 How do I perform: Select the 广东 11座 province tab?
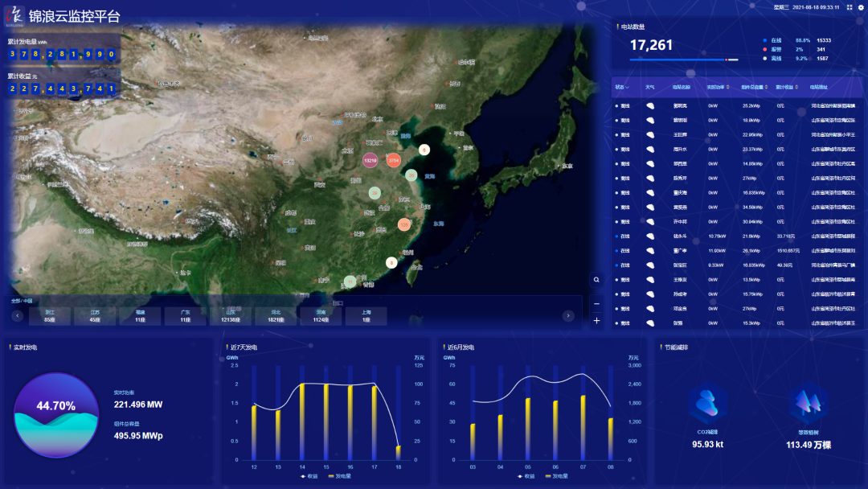click(x=186, y=316)
